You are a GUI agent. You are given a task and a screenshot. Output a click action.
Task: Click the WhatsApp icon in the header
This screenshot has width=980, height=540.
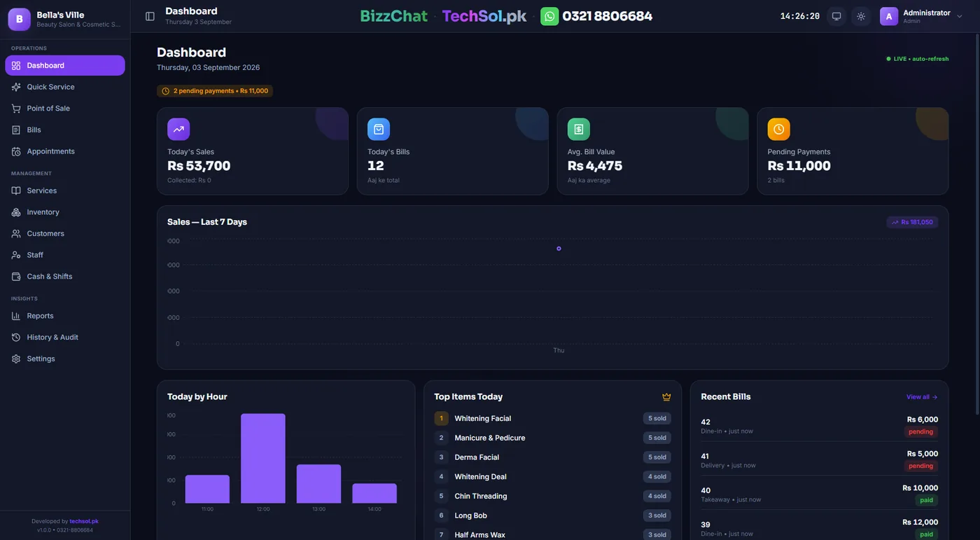point(549,16)
